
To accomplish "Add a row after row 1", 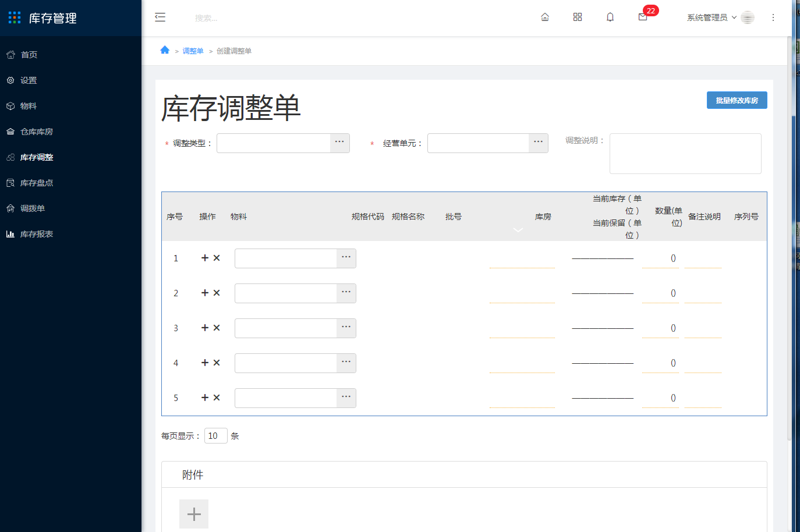I will [205, 258].
